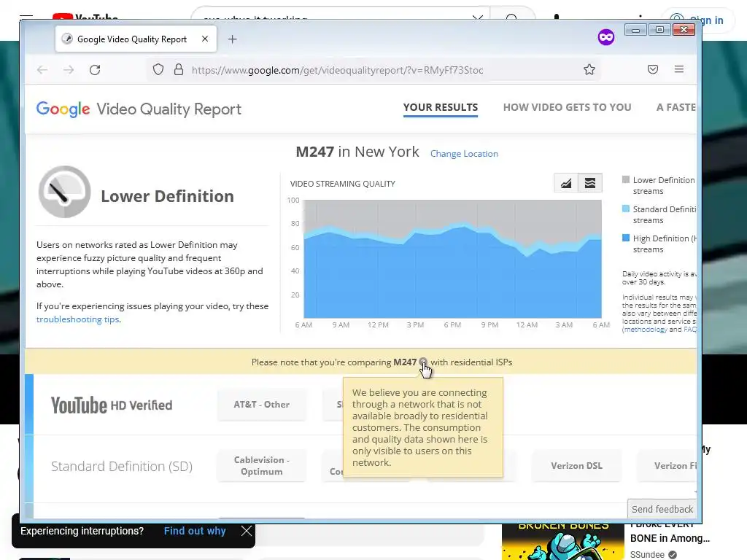Select the AT&T - Other provider button

[x=262, y=404]
